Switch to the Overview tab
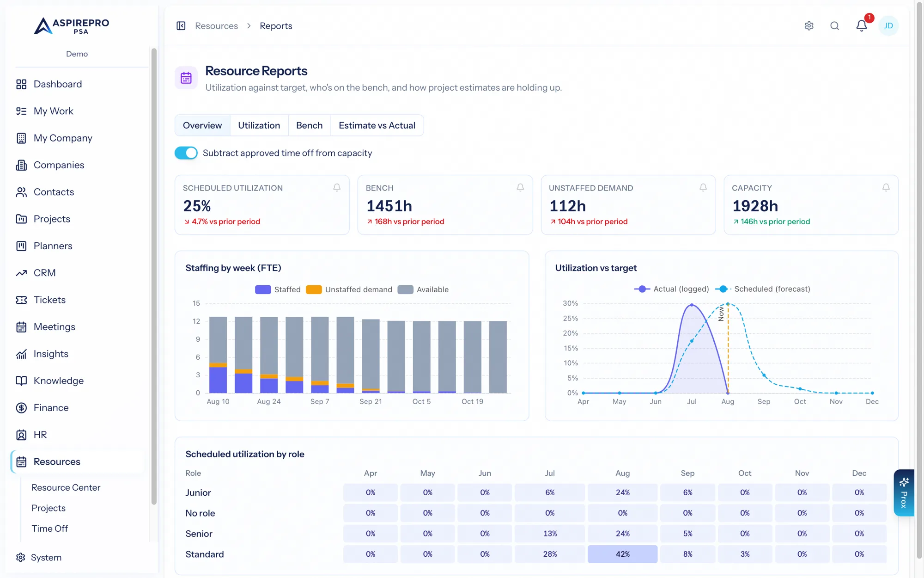 click(202, 125)
